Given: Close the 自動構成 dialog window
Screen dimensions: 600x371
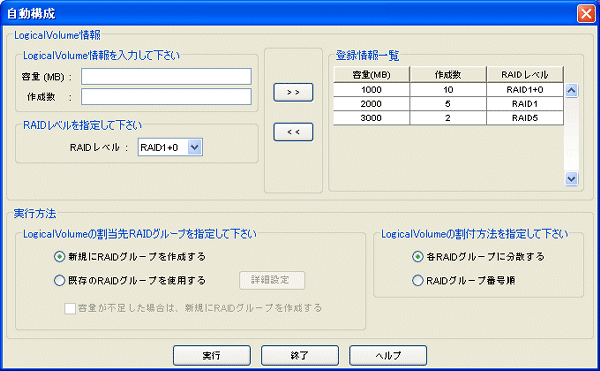Looking at the screenshot, I should tap(586, 14).
